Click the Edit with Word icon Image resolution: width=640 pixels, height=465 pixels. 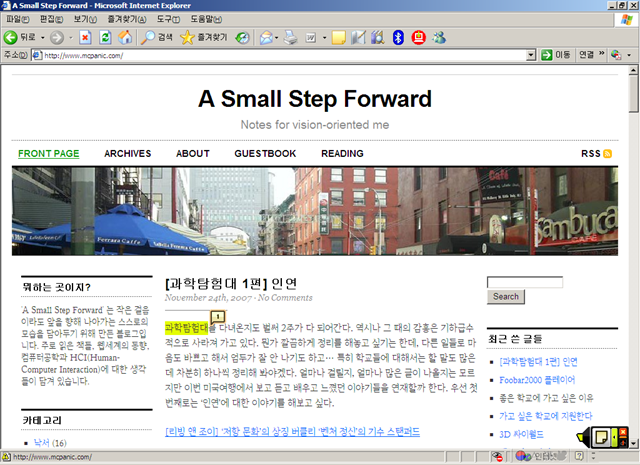coord(311,38)
